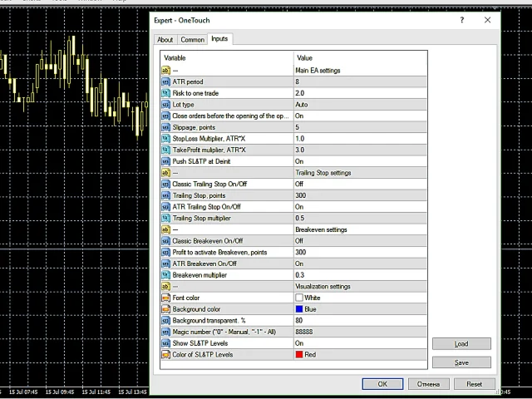
Task: Click the icon beside Trailing Stop, points
Action: (x=165, y=195)
